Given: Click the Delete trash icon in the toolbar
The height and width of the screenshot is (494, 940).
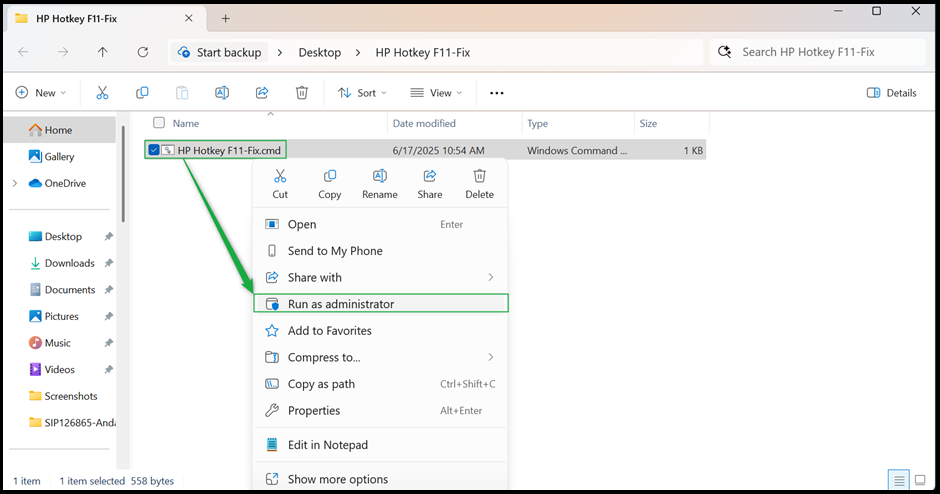Looking at the screenshot, I should point(302,93).
